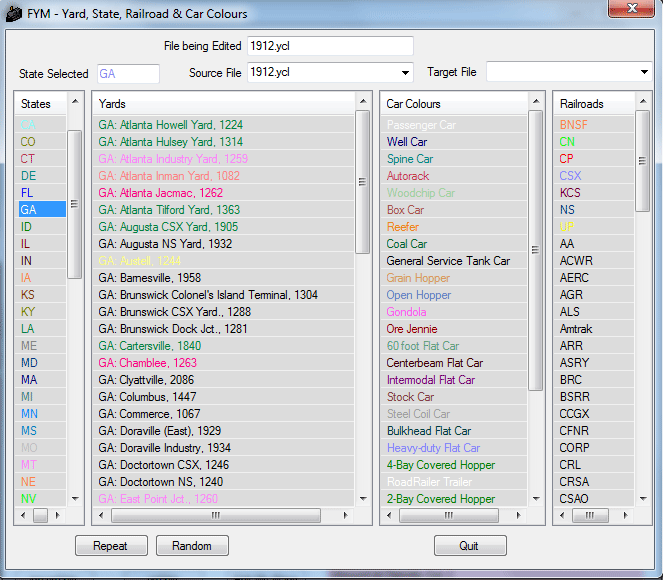Select state MT in States list
This screenshot has height=580, width=663.
tap(41, 465)
